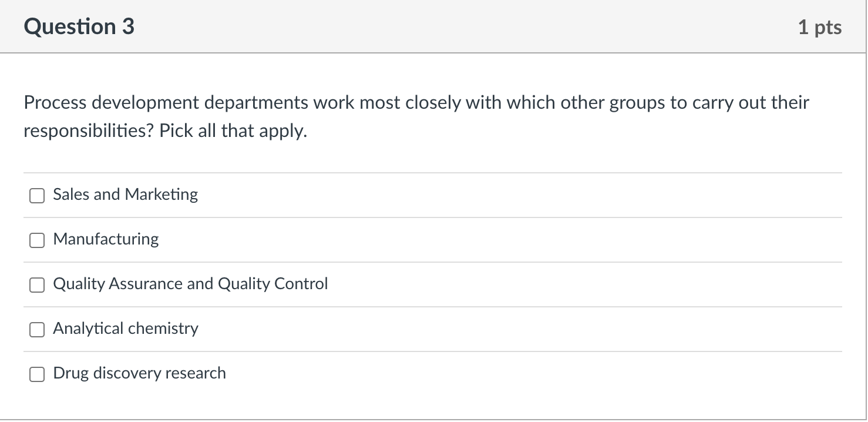Click the Sales and Marketing answer label
This screenshot has width=868, height=422.
[125, 195]
